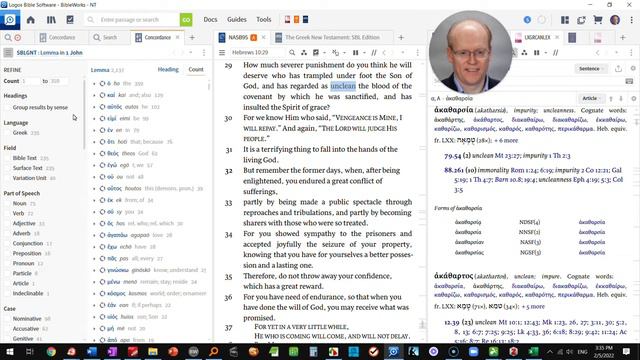Viewport: 640px width, 360px height.
Task: Click the blue notification badge icon
Action: tap(527, 20)
